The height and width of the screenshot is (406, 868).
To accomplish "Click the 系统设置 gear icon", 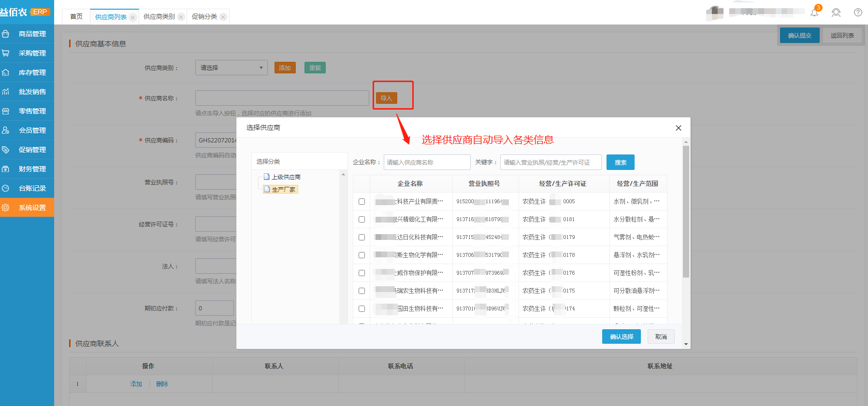I will (6, 208).
